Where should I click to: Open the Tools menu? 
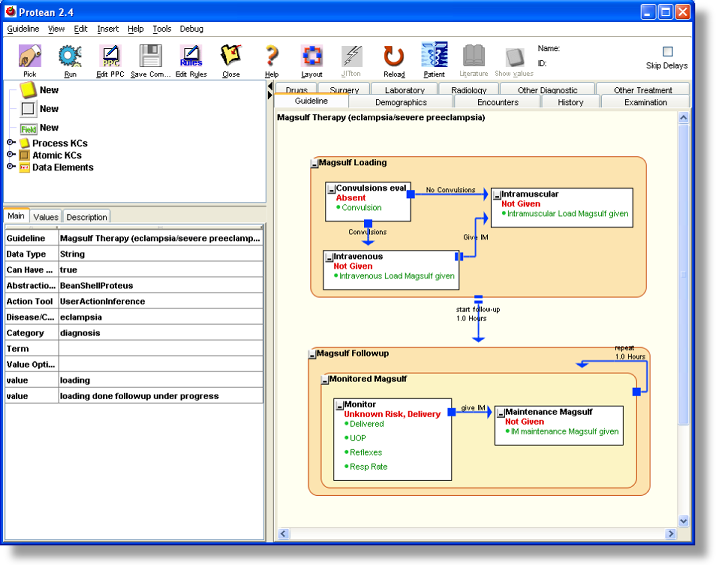[161, 29]
